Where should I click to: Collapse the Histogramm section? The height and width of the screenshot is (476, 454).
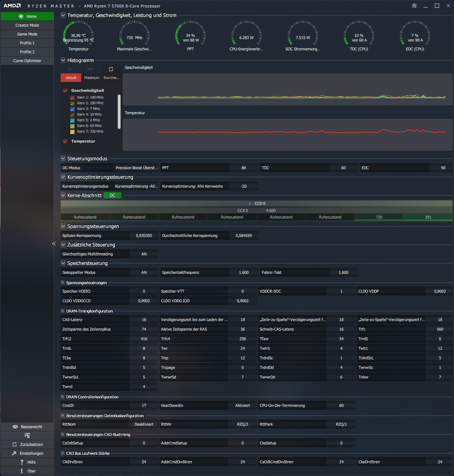click(63, 60)
